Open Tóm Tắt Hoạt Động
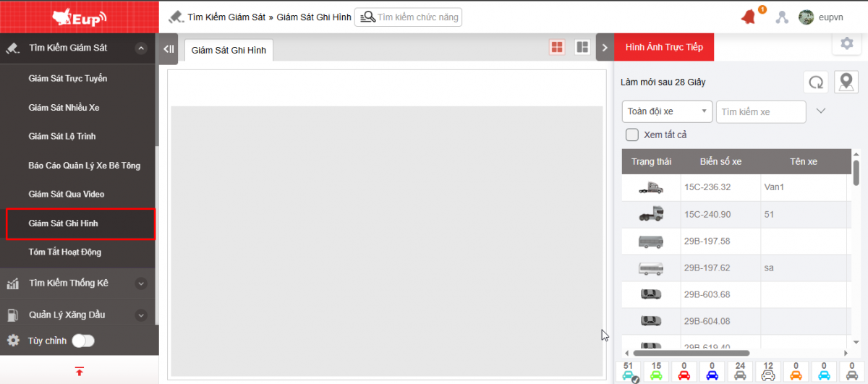868x384 pixels. [65, 252]
